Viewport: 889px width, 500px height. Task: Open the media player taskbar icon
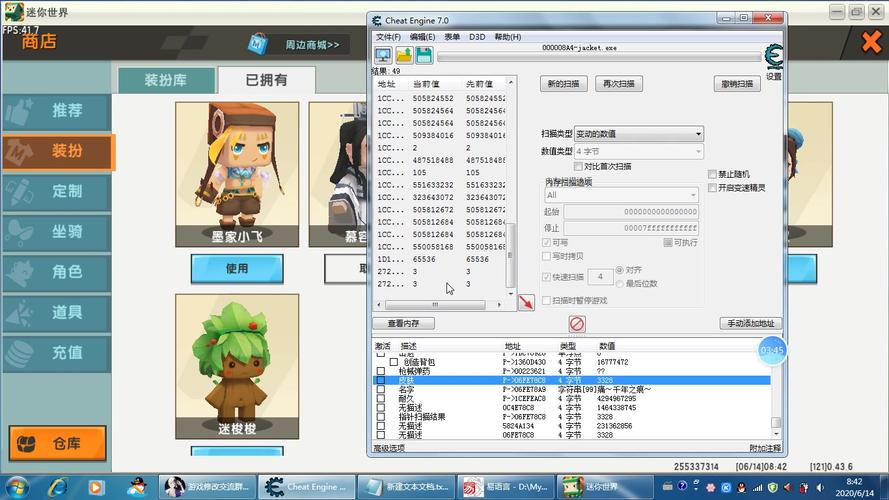[x=96, y=487]
